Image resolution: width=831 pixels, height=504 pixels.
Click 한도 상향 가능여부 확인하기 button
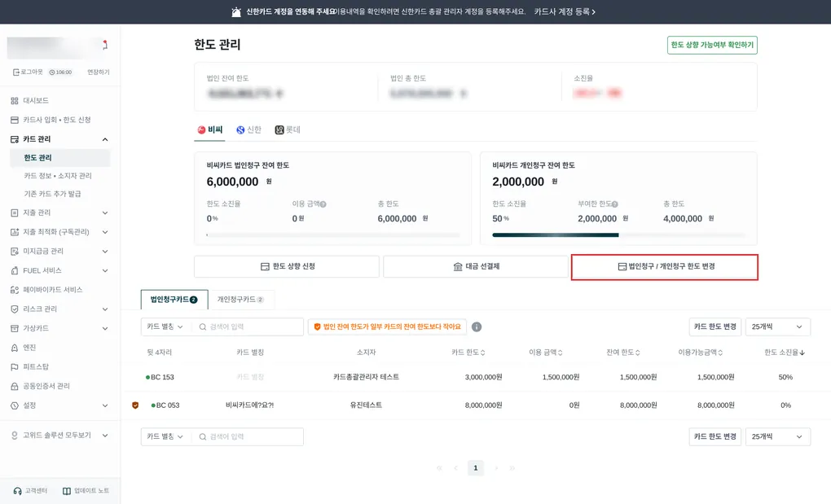point(712,45)
